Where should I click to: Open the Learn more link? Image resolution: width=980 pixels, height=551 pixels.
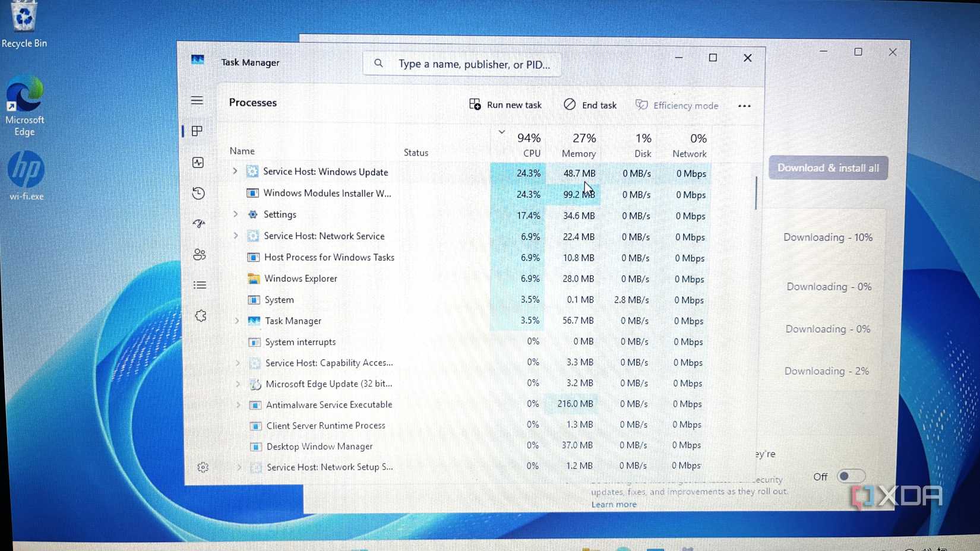[x=614, y=505]
